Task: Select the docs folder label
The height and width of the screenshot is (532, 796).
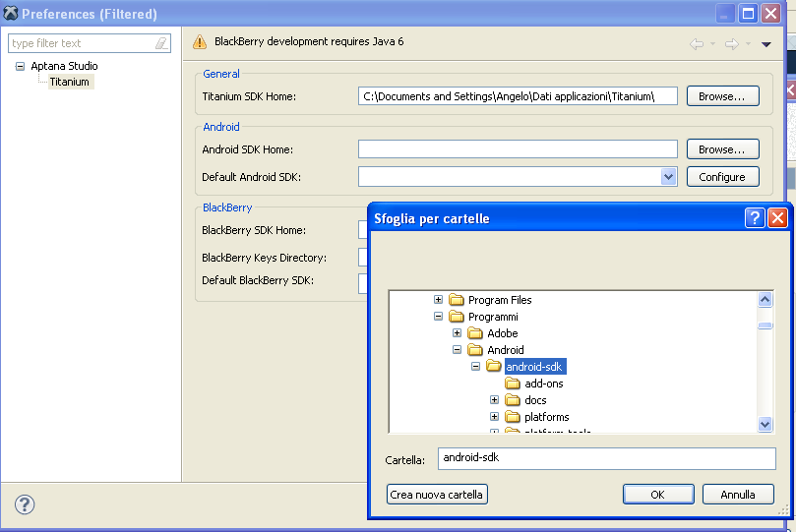Action: 535,400
